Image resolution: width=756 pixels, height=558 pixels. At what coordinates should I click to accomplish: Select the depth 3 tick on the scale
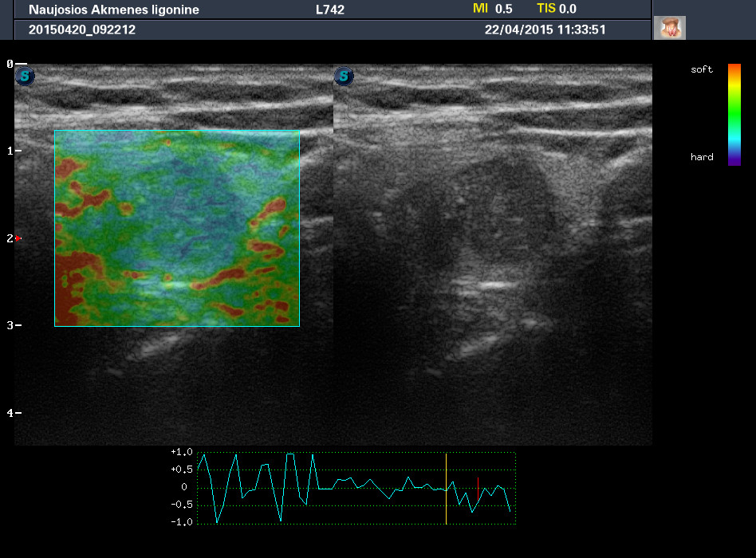pyautogui.click(x=18, y=325)
